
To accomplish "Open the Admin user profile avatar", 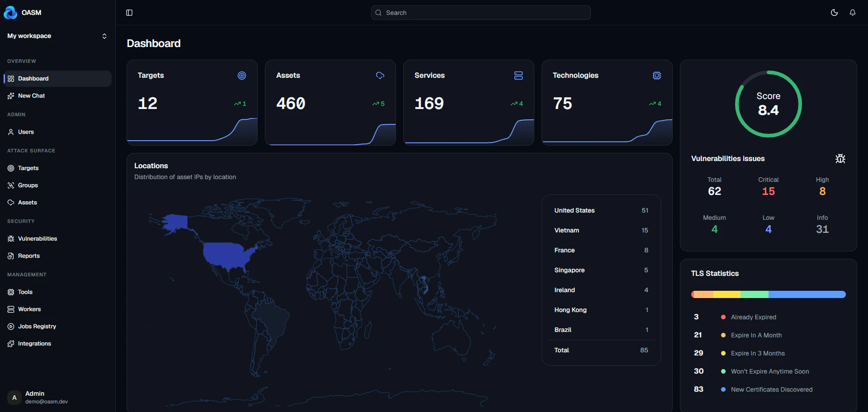I will tap(14, 398).
